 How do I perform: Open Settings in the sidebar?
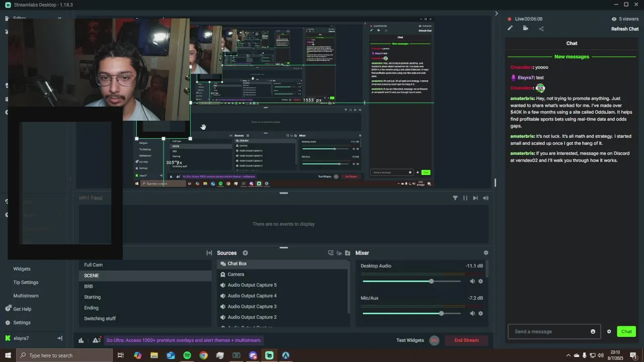[x=22, y=323]
